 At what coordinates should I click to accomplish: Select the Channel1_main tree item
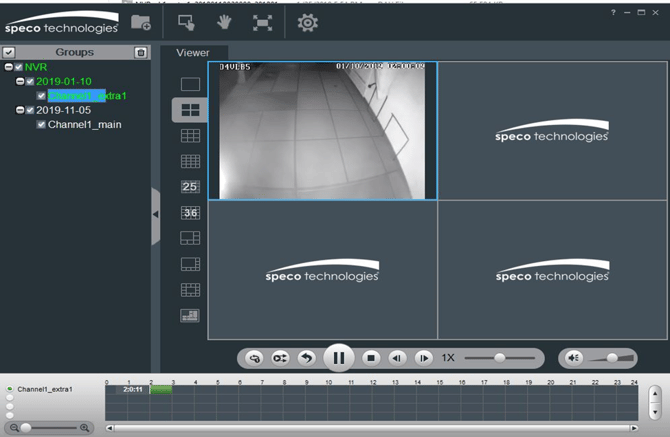85,125
